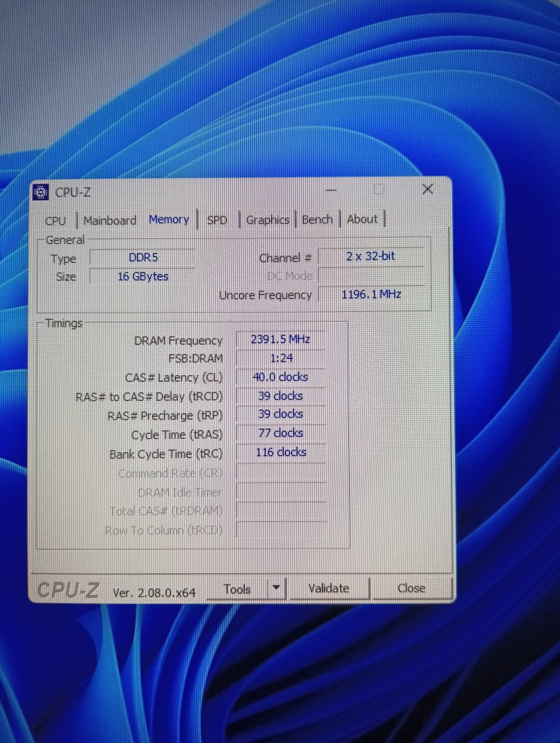Click the Cycle Time (tRAS) label
Viewport: 560px width, 743px height.
coord(177,435)
